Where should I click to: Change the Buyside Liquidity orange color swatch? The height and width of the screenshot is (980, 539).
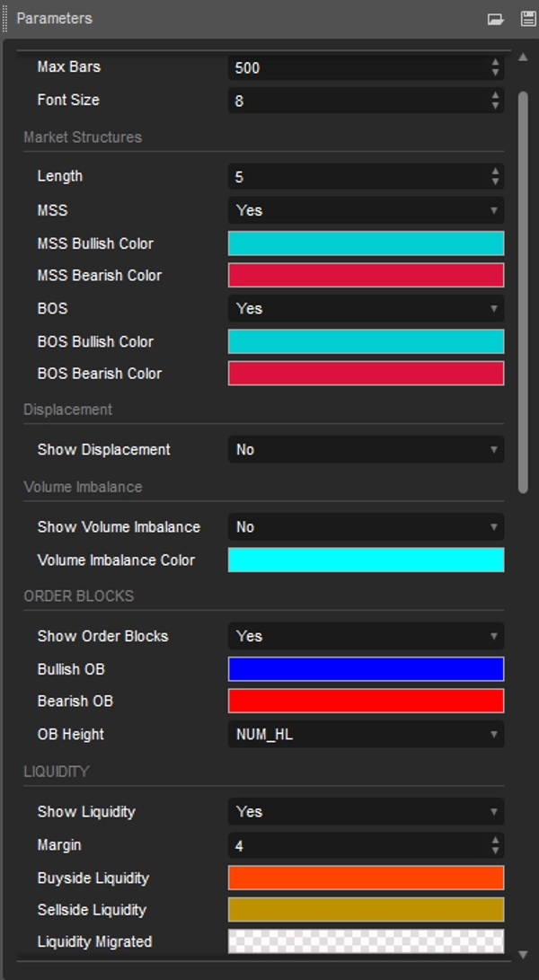(x=366, y=878)
